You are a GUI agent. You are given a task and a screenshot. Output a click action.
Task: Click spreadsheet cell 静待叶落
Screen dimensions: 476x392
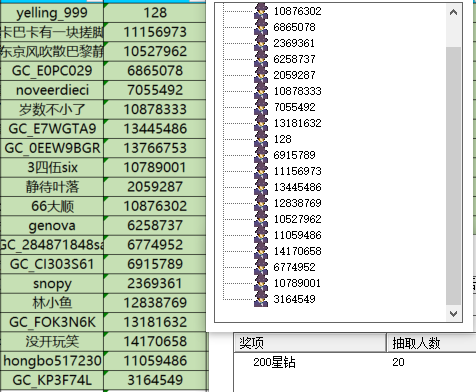[x=52, y=187]
